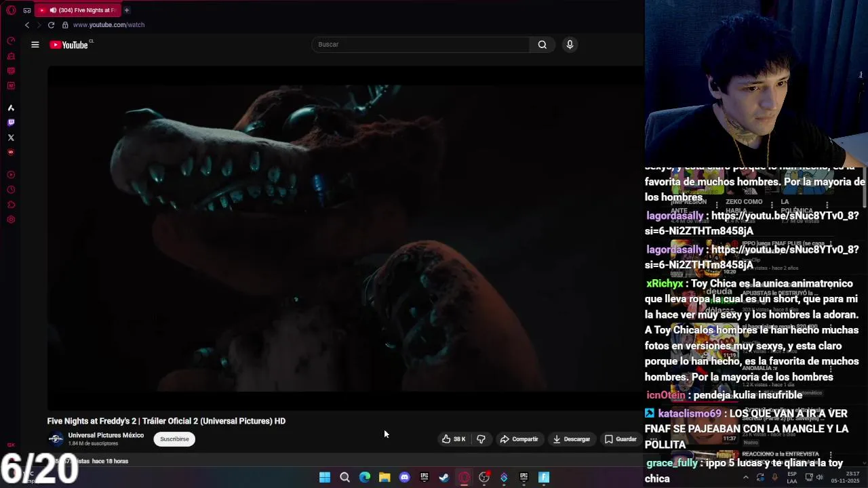Reload the page with the refresh icon
The height and width of the screenshot is (488, 868).
pyautogui.click(x=51, y=25)
